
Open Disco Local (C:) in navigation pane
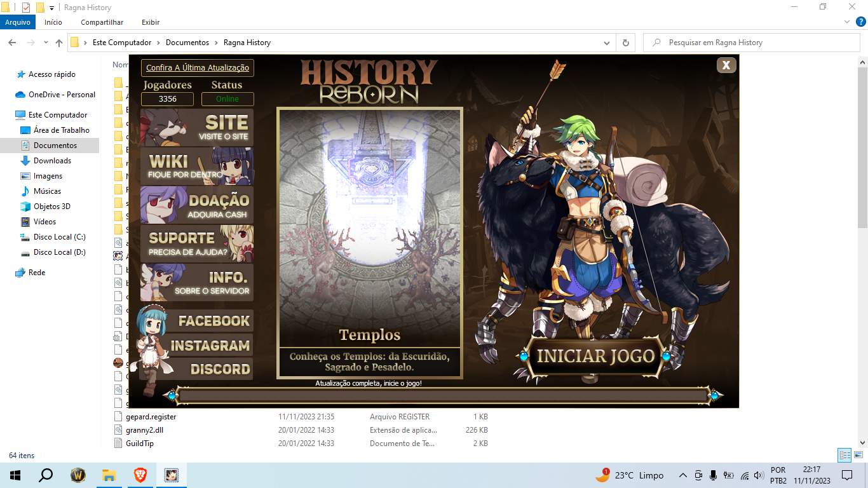tap(60, 237)
